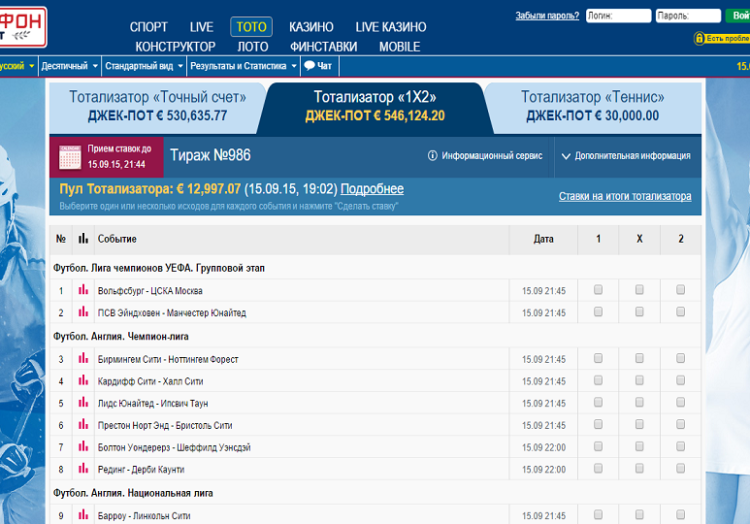Open the ЛОТО menu item

pos(253,47)
